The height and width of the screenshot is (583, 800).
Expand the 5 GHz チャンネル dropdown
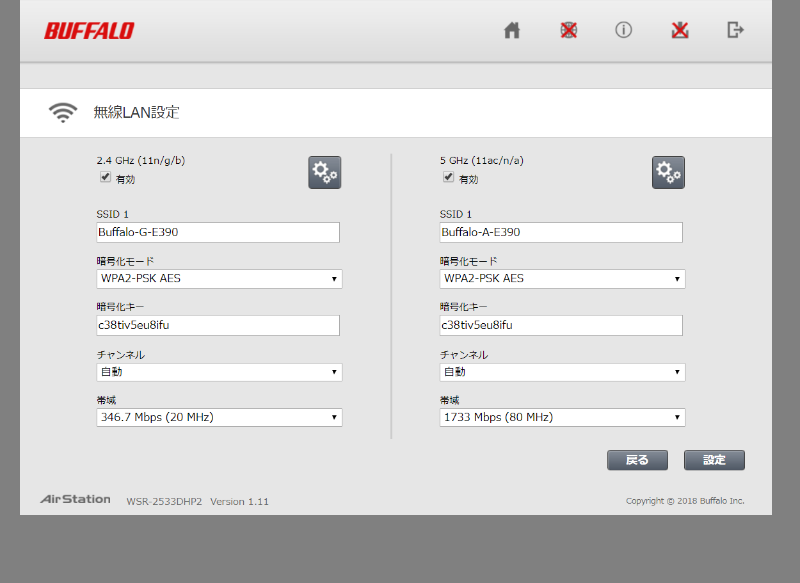pyautogui.click(x=562, y=372)
